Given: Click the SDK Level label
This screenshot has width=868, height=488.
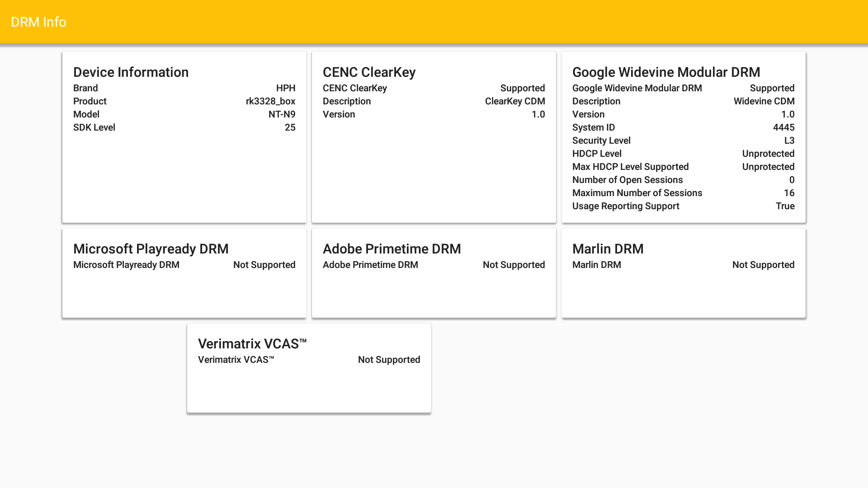Looking at the screenshot, I should 94,127.
